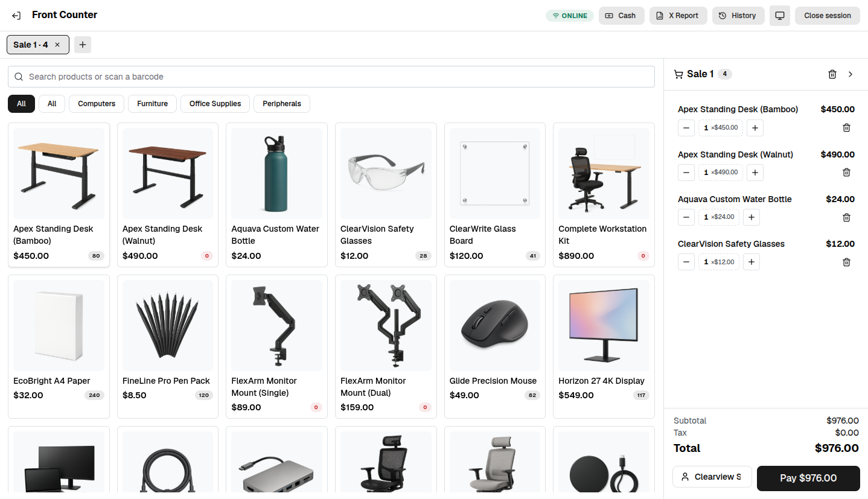This screenshot has height=499, width=868.
Task: Click the exit arrow icon beside Front Counter
Action: [16, 16]
